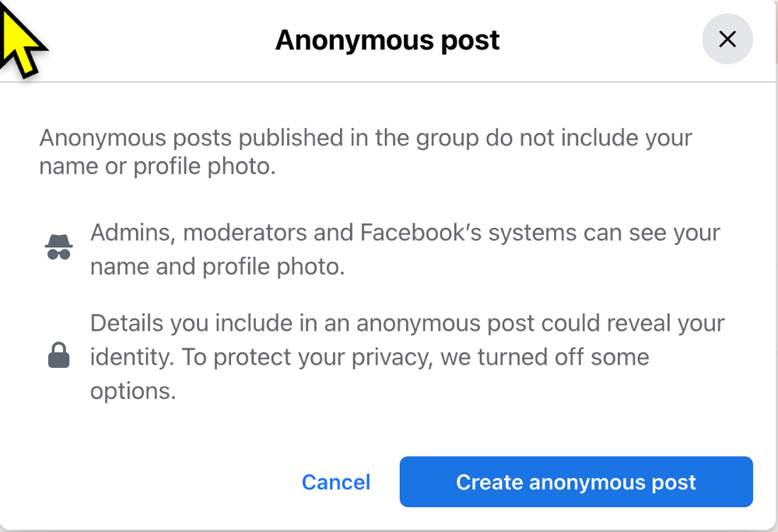Click the divider line below the dialog title
Screen dimensions: 778x532
point(387,82)
